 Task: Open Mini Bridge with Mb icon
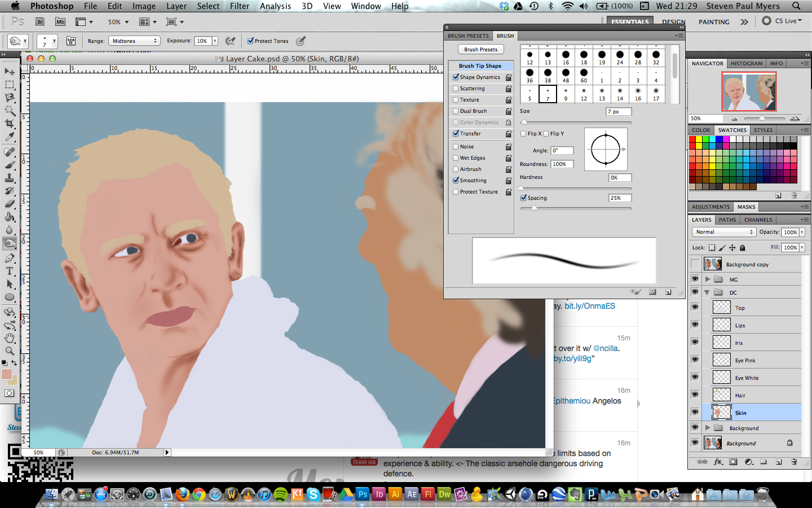(60, 22)
